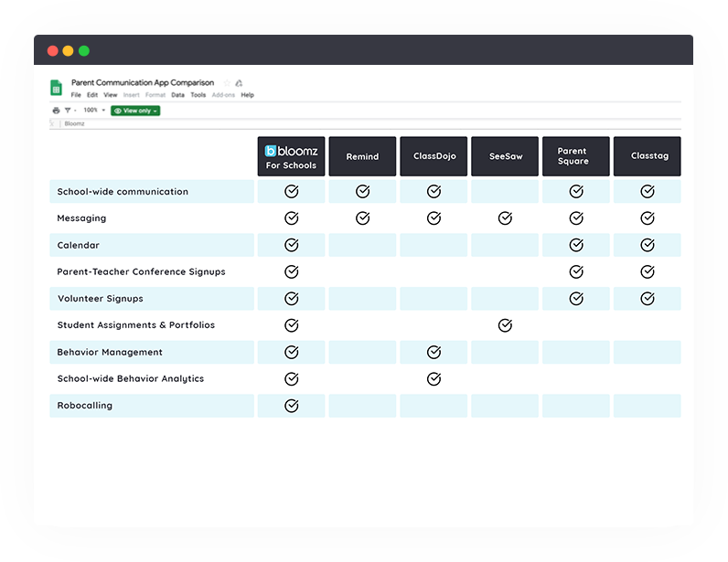This screenshot has height=562, width=728.
Task: Open the File menu
Action: pyautogui.click(x=76, y=95)
